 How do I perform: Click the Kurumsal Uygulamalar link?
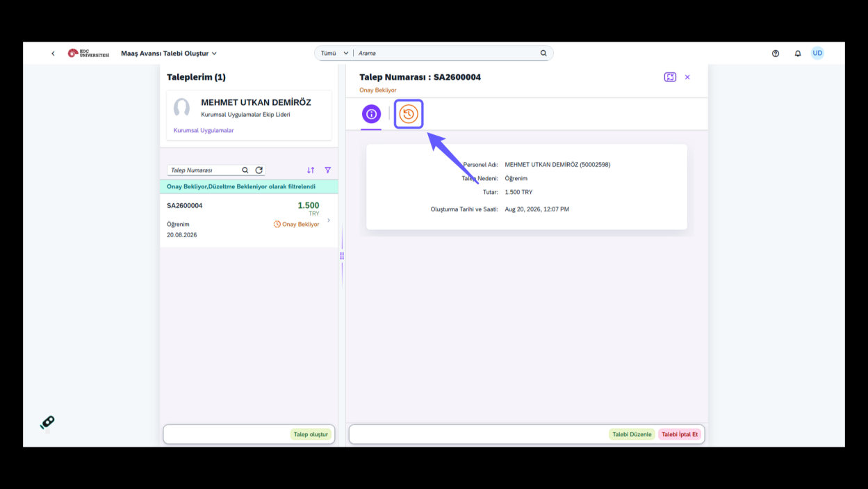click(x=204, y=130)
